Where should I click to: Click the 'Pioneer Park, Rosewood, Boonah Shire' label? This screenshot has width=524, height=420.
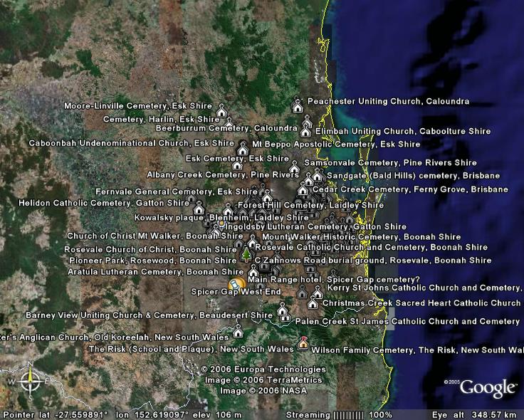(x=153, y=261)
